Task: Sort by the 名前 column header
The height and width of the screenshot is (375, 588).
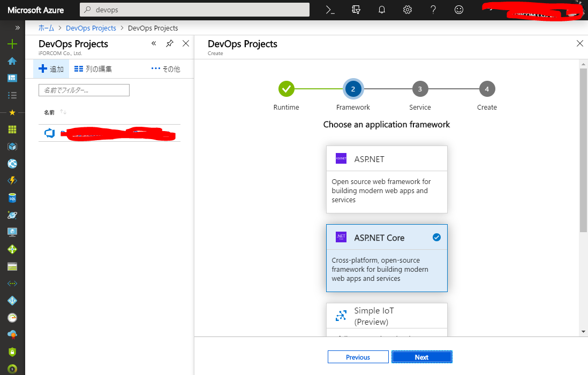Action: [x=49, y=112]
